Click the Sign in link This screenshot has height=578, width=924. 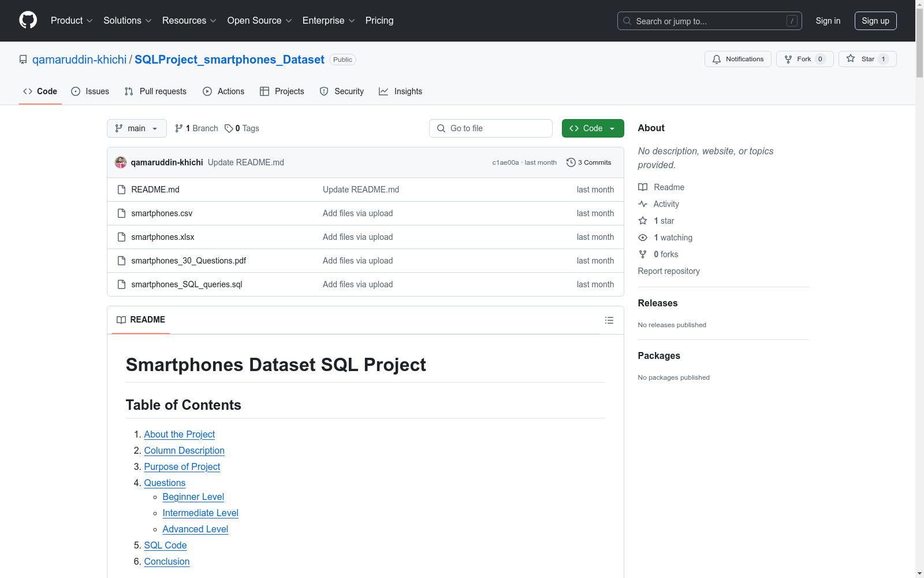coord(828,21)
